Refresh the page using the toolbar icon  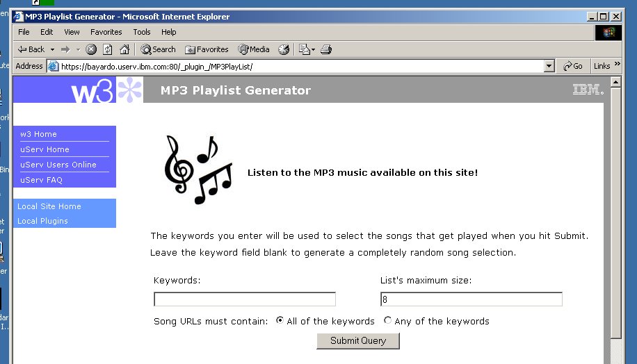coord(108,49)
